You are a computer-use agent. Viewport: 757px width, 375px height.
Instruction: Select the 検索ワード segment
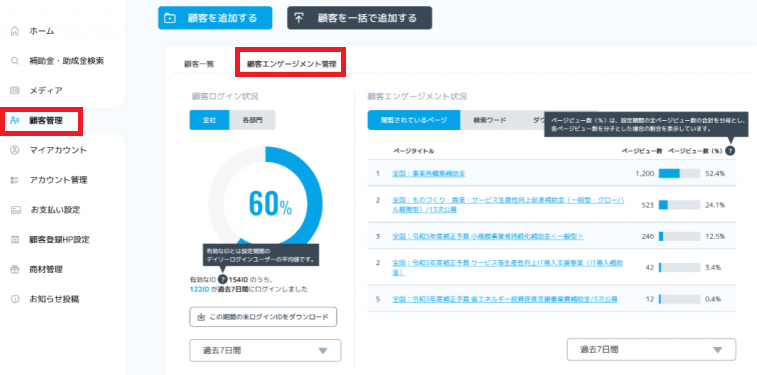[490, 120]
